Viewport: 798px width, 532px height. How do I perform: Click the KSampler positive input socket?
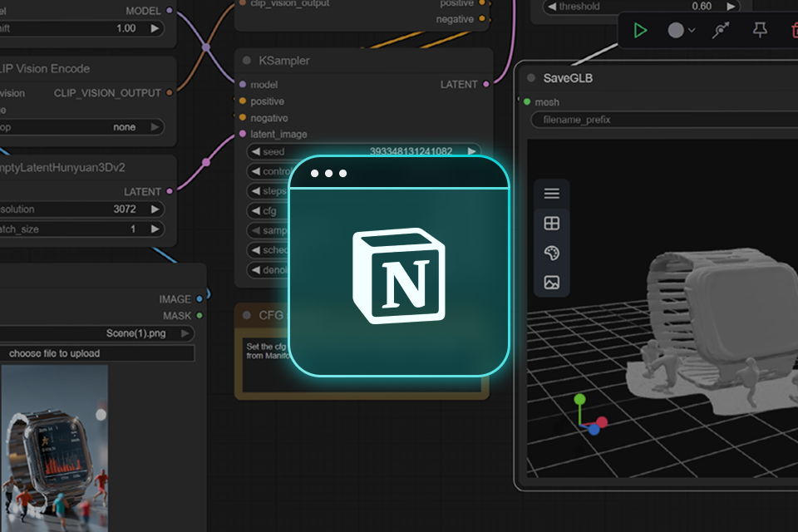click(243, 101)
